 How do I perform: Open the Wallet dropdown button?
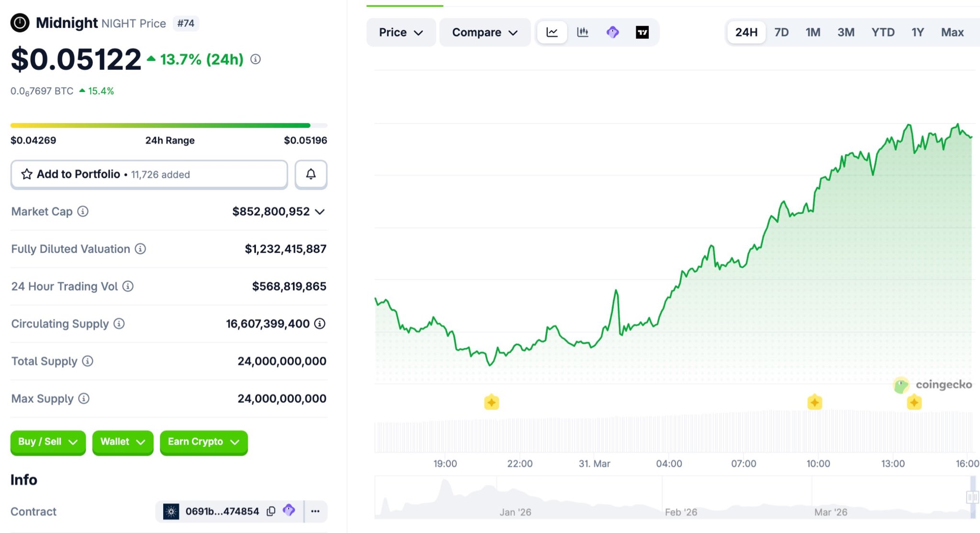click(x=122, y=442)
